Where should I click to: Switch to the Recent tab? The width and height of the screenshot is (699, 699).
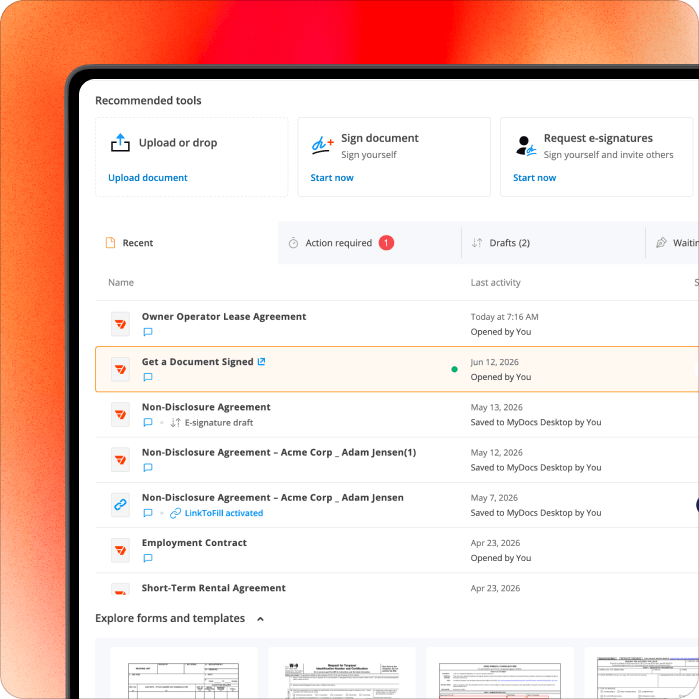point(187,243)
